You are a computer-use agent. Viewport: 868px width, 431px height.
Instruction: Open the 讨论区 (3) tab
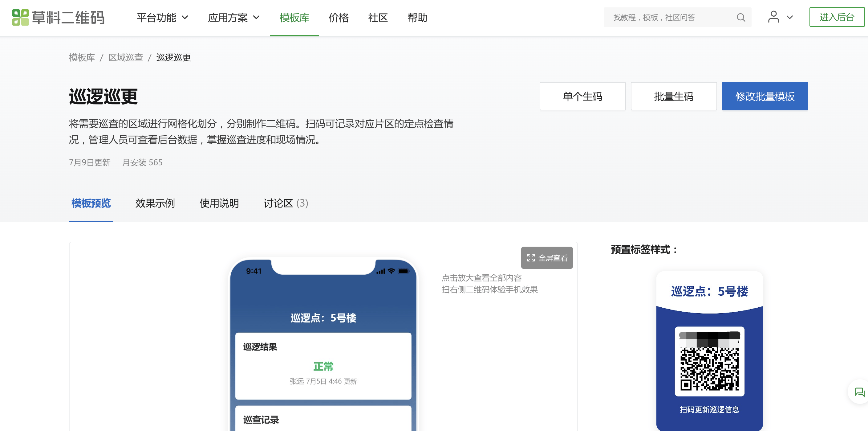tap(286, 203)
